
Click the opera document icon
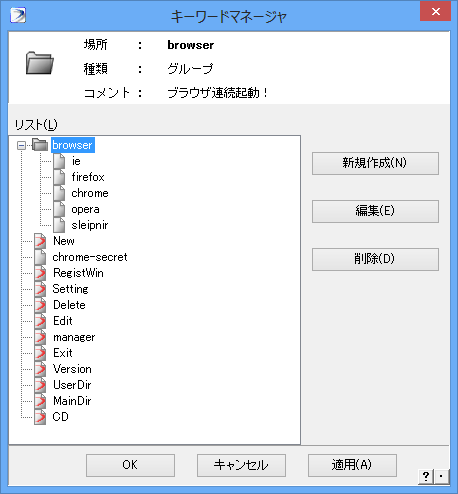point(59,209)
